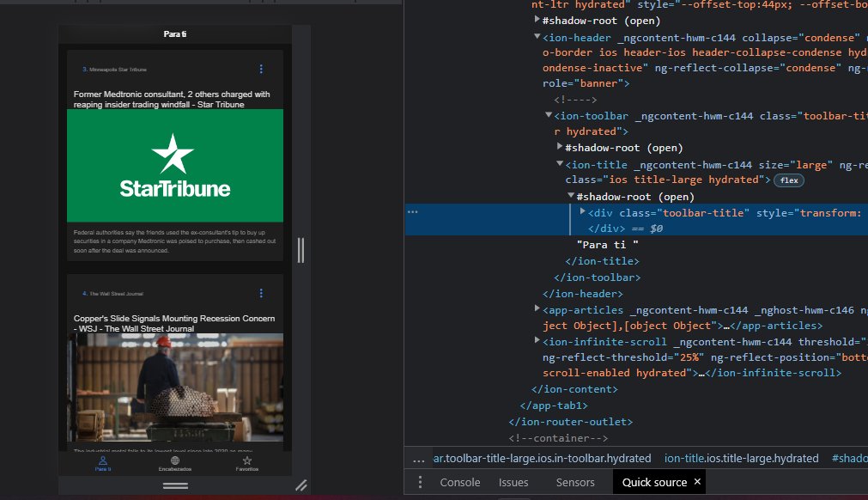Switch to the Issues drawer tab
The image size is (868, 500).
pyautogui.click(x=513, y=482)
